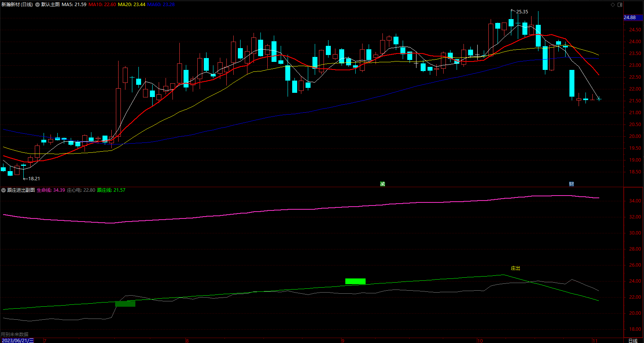Click the MA5: 21.59 indicator value
Screen dimensions: 644x343
[74, 5]
